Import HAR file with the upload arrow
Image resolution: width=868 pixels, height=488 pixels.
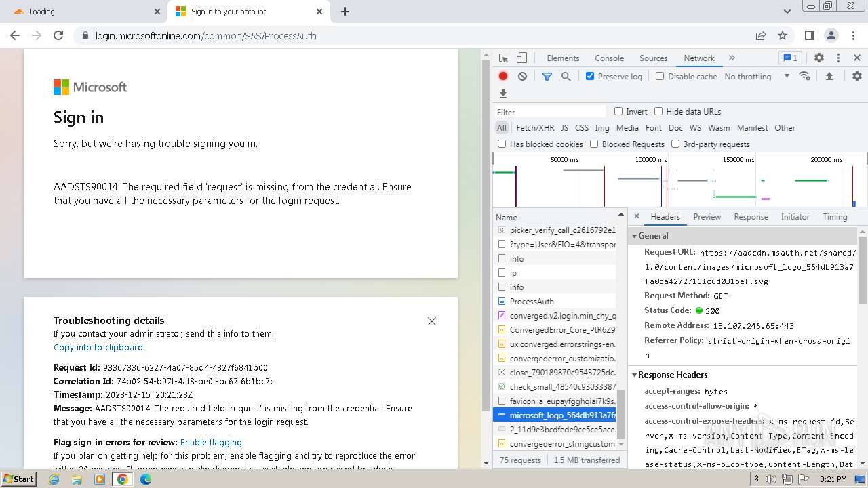[x=829, y=76]
